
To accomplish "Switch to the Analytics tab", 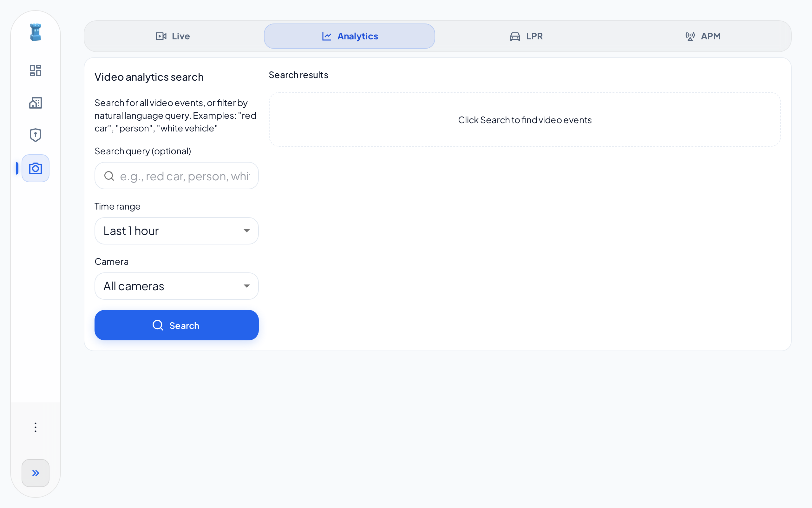I will [x=349, y=36].
